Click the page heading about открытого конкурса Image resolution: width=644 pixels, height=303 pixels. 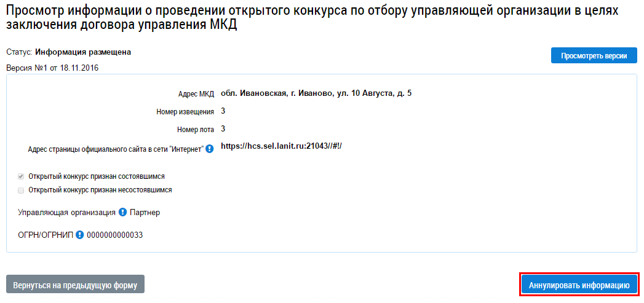(x=313, y=19)
